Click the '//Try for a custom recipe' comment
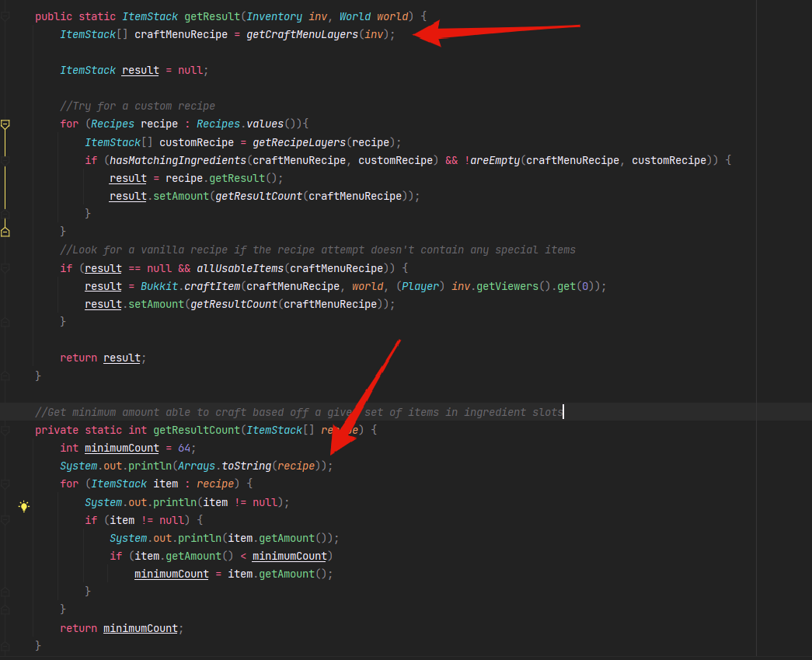The height and width of the screenshot is (660, 812). (x=138, y=106)
